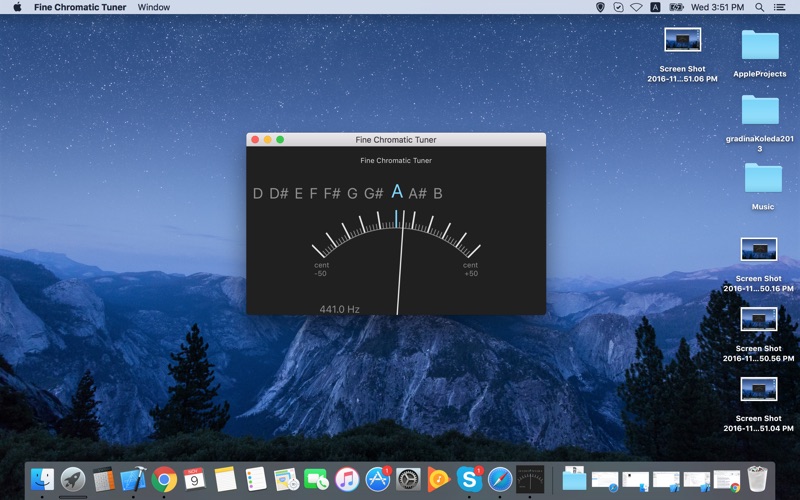
Task: Open Notification Center list icon
Action: coord(779,7)
